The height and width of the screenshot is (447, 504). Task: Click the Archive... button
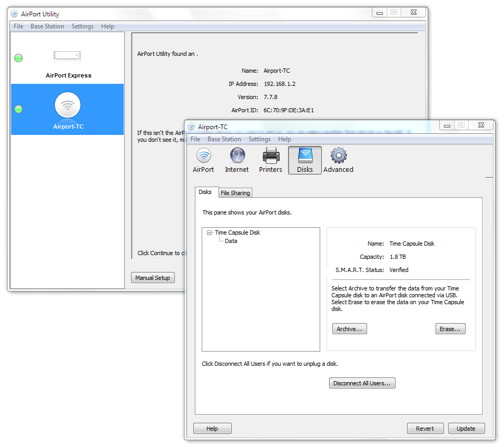coord(349,329)
